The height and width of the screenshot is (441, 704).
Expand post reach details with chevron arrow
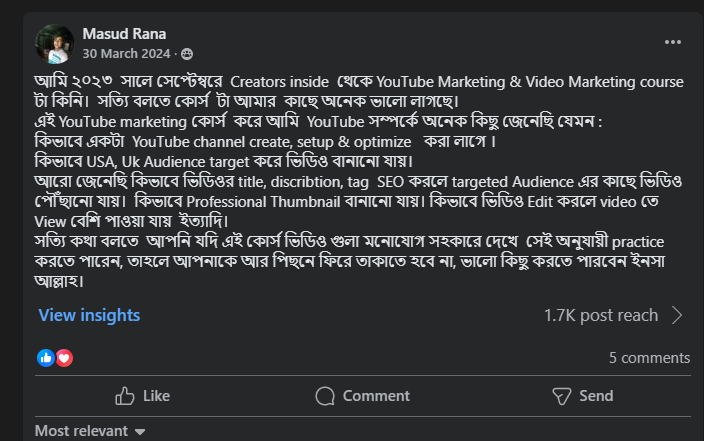click(677, 315)
